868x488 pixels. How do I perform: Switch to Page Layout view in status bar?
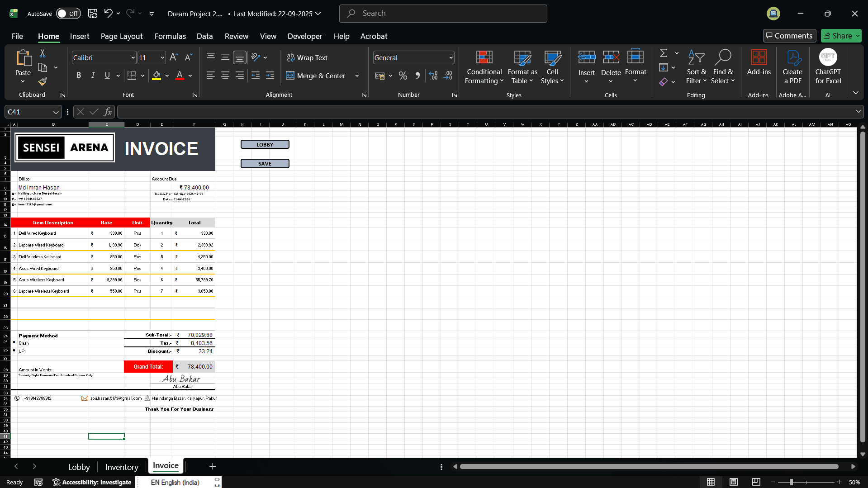[x=734, y=482]
